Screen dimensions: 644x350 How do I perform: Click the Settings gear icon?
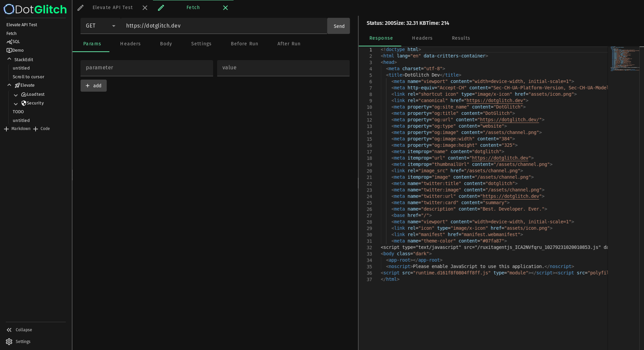[9, 342]
